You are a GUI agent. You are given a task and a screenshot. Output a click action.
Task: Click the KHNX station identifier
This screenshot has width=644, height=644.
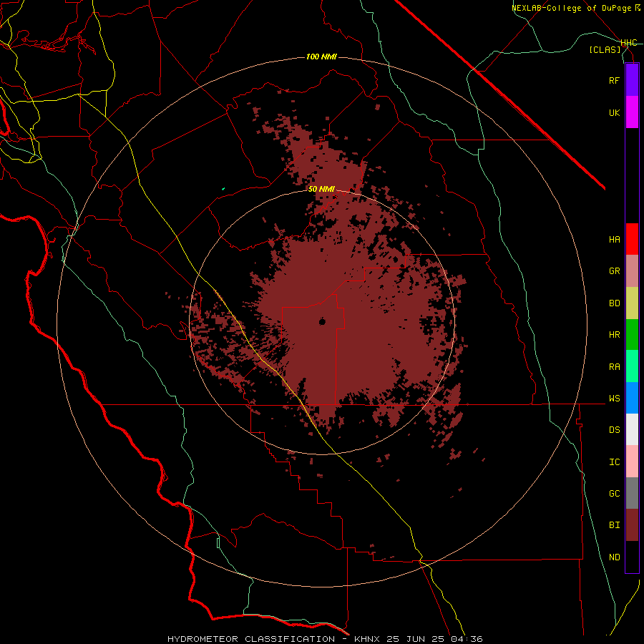coord(366,639)
